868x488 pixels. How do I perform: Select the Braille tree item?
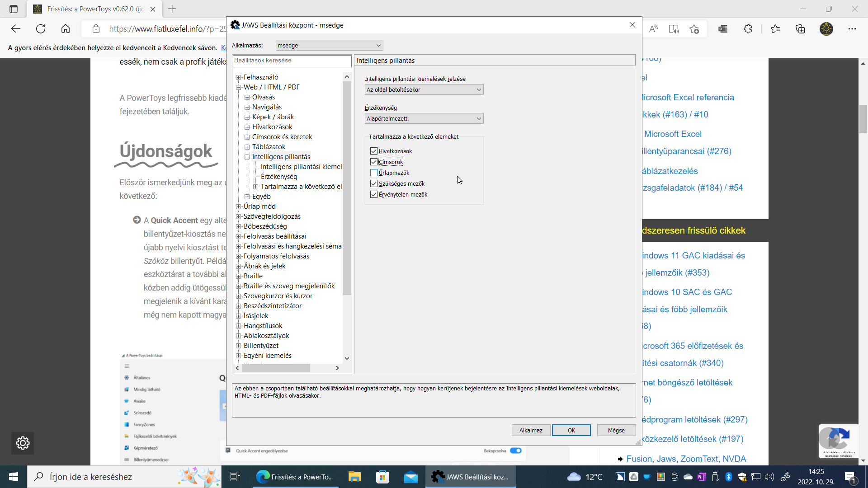[253, 276]
